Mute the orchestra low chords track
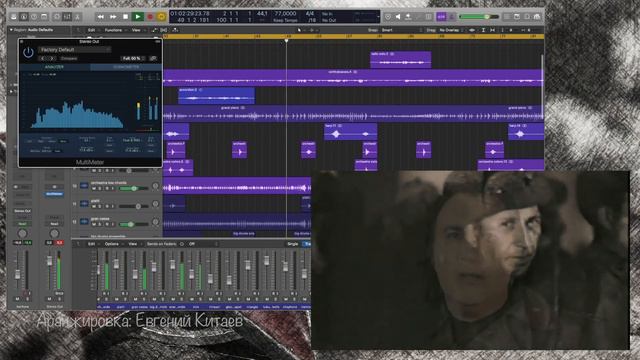 coord(94,189)
